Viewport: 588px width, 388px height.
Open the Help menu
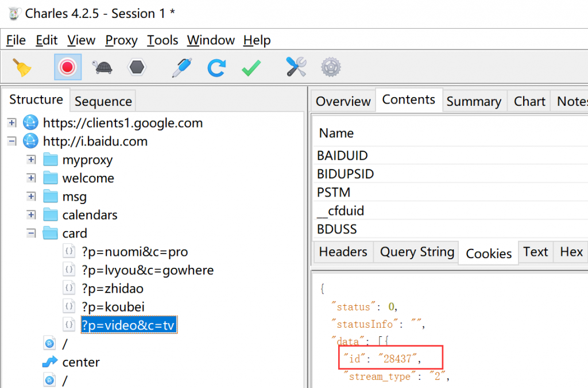257,40
